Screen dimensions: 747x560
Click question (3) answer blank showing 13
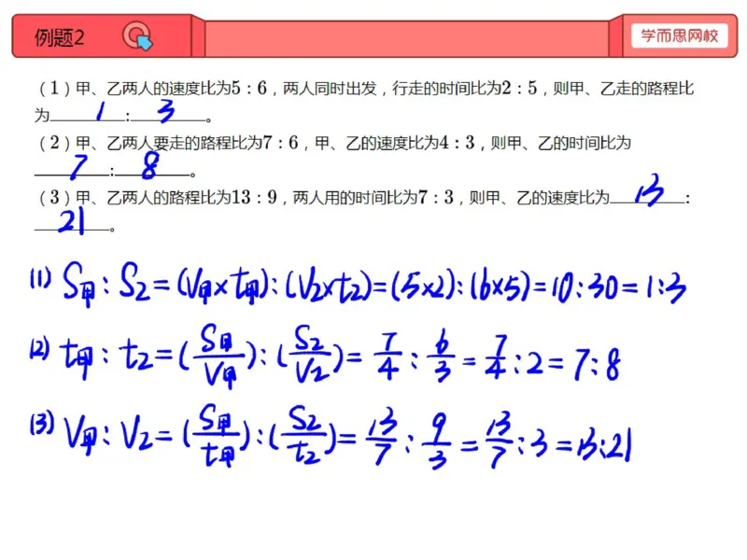pos(648,190)
